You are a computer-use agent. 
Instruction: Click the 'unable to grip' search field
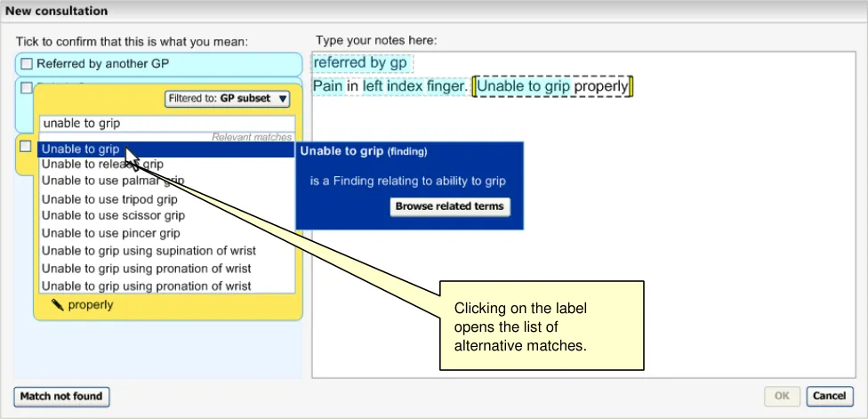(x=167, y=124)
